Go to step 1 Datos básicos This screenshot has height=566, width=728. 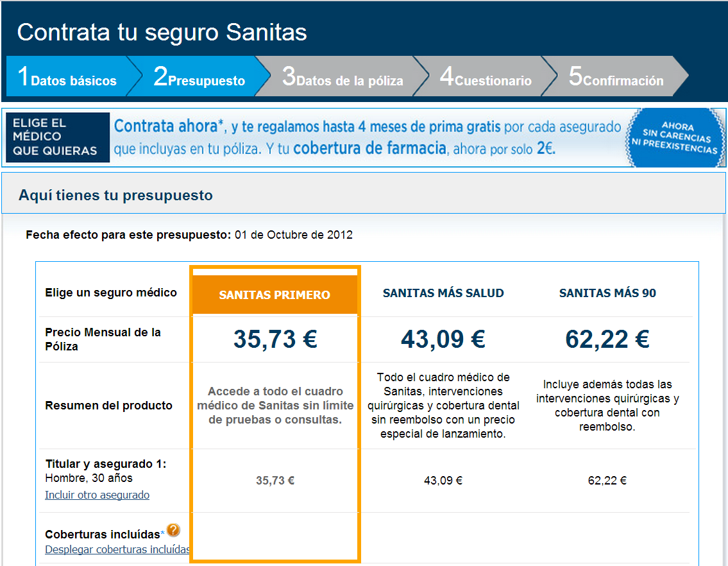coord(67,77)
